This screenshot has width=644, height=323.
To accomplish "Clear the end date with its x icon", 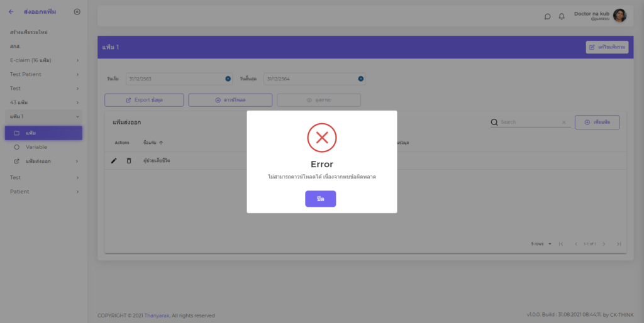I will (x=361, y=79).
